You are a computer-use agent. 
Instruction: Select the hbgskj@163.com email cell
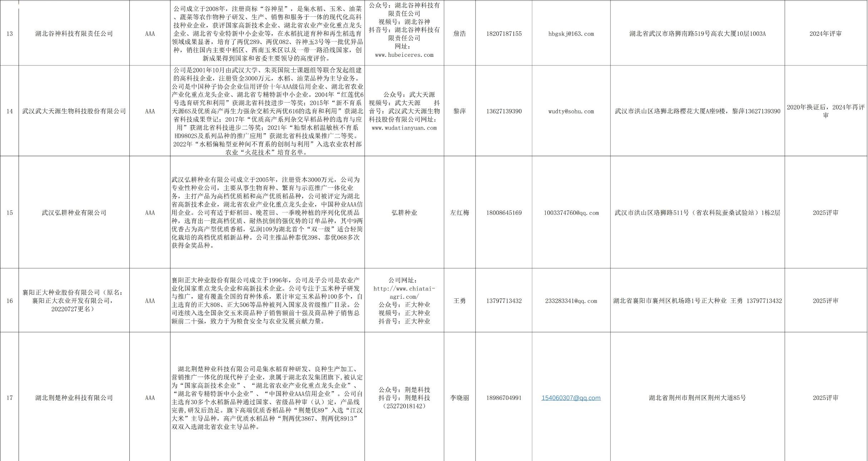click(x=571, y=34)
